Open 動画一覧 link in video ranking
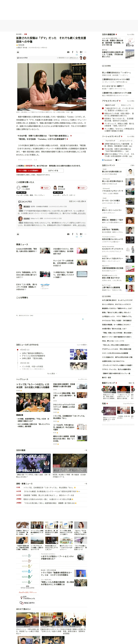The height and width of the screenshot is (644, 138). coord(131,383)
